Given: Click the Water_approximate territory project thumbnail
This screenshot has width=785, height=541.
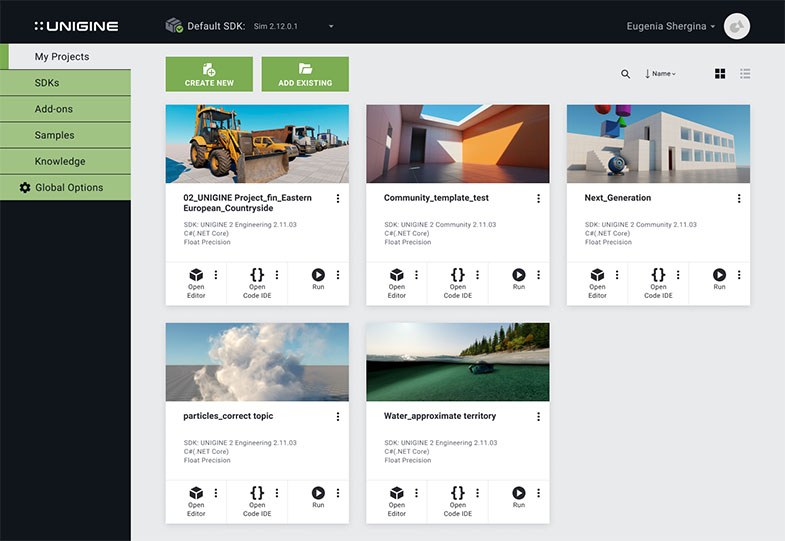Looking at the screenshot, I should tap(458, 361).
